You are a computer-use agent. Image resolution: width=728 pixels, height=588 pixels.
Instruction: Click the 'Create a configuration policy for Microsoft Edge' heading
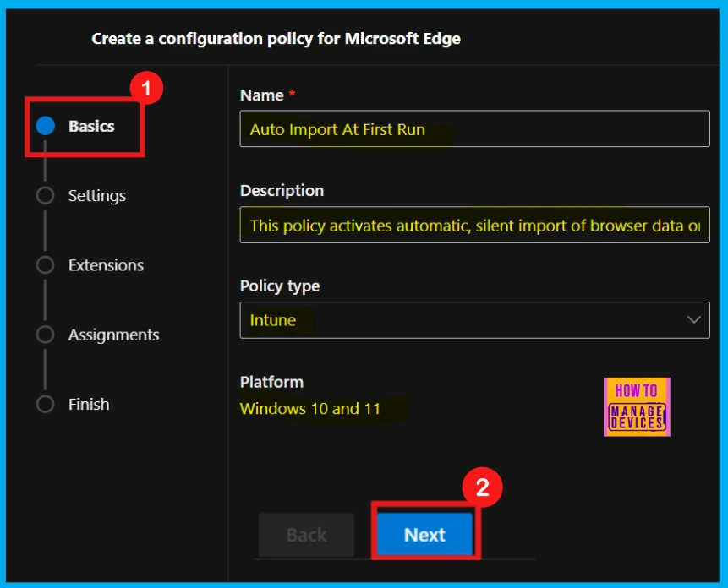(x=276, y=39)
